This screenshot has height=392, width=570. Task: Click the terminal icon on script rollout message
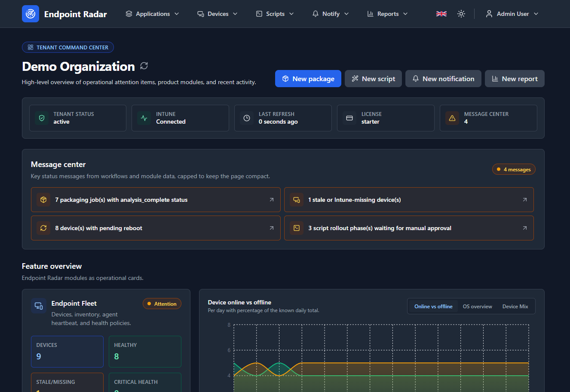click(x=297, y=228)
